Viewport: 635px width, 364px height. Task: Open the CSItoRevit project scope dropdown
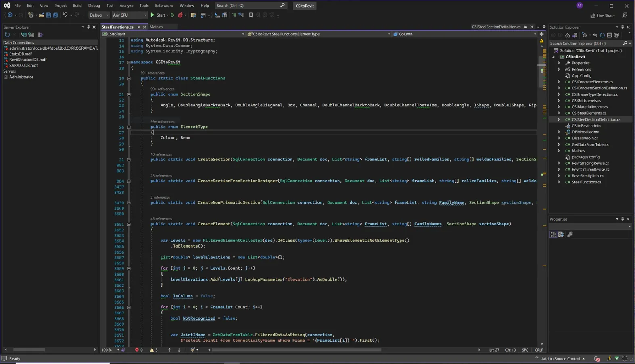(173, 34)
